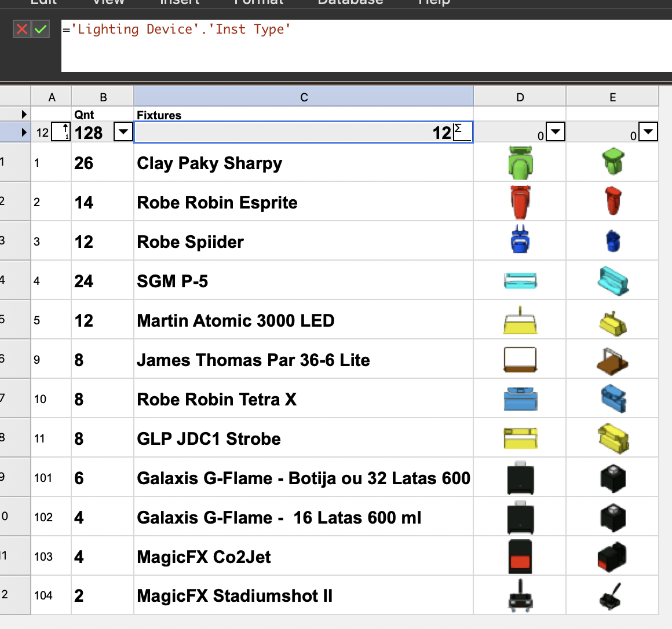Open the dropdown arrow in column B database row
672x629 pixels.
(123, 132)
